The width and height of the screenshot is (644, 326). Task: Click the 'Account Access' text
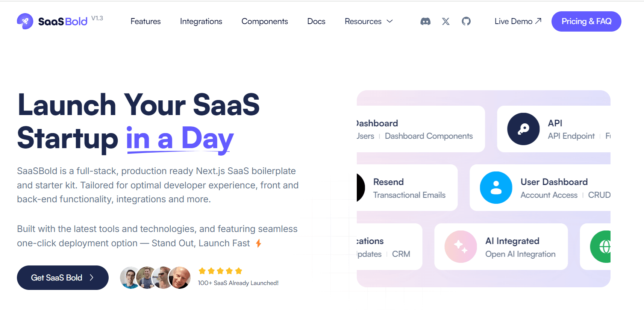[x=549, y=195]
